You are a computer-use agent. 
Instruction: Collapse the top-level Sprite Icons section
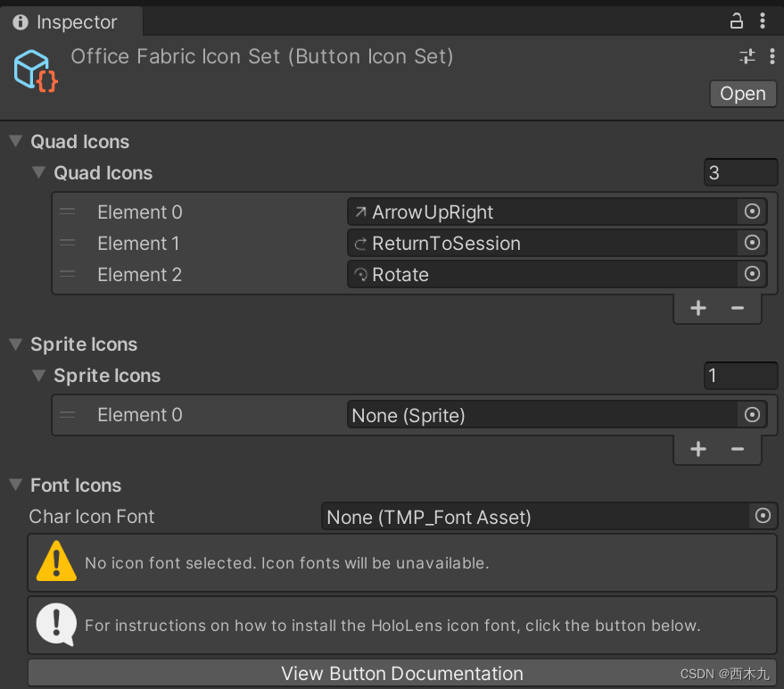(x=16, y=344)
